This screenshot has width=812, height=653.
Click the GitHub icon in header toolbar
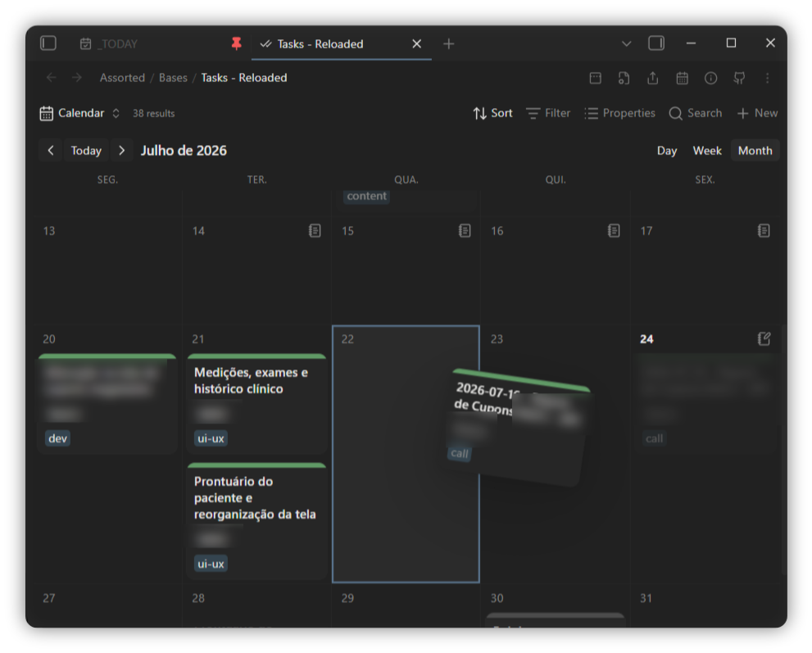pyautogui.click(x=739, y=78)
